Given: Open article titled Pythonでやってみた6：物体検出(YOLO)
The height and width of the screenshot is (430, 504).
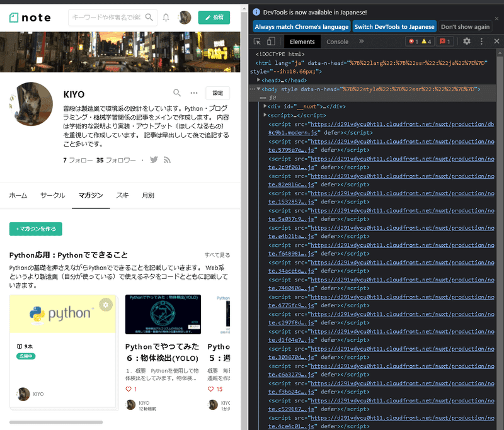Looking at the screenshot, I should (x=163, y=353).
